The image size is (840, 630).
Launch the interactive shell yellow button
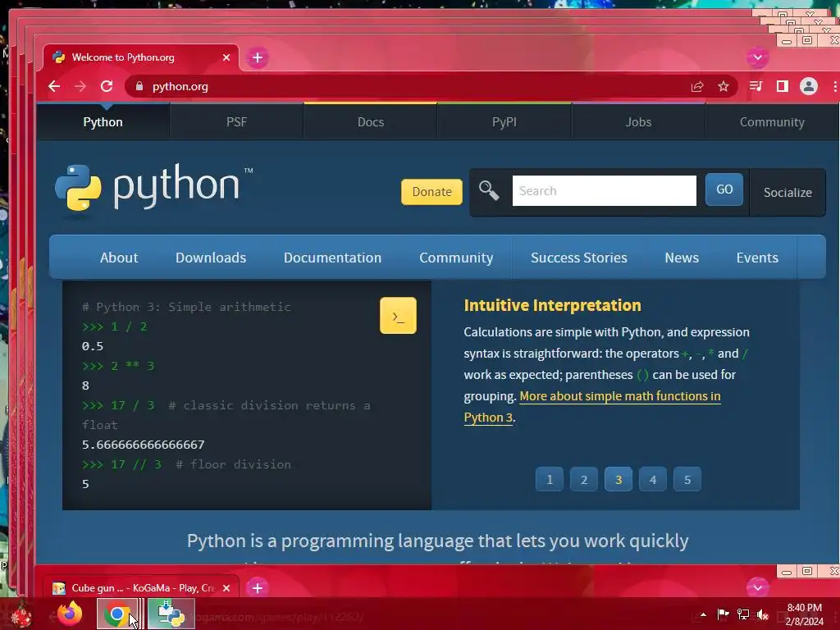click(398, 316)
